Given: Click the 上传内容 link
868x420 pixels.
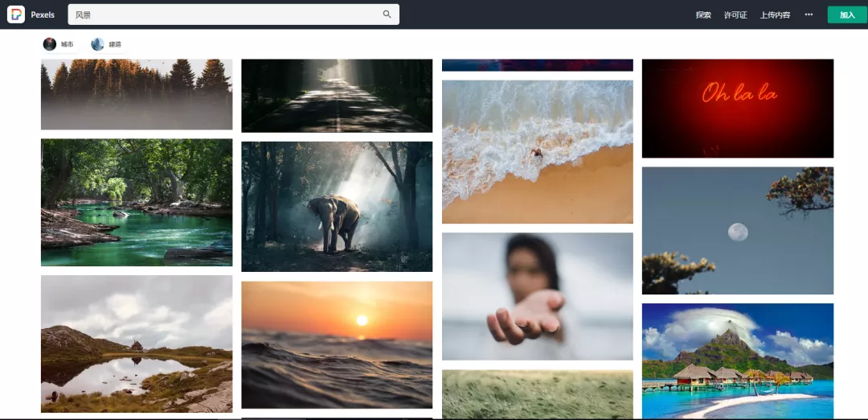Looking at the screenshot, I should (775, 14).
